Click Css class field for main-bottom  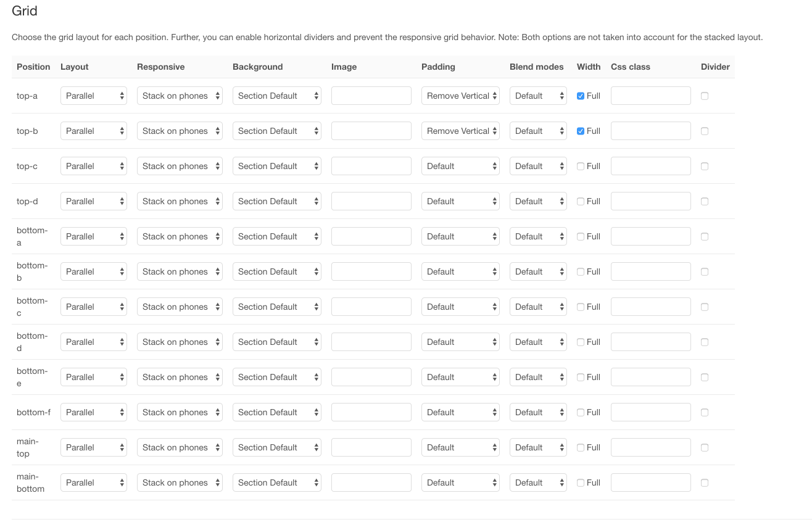(651, 482)
